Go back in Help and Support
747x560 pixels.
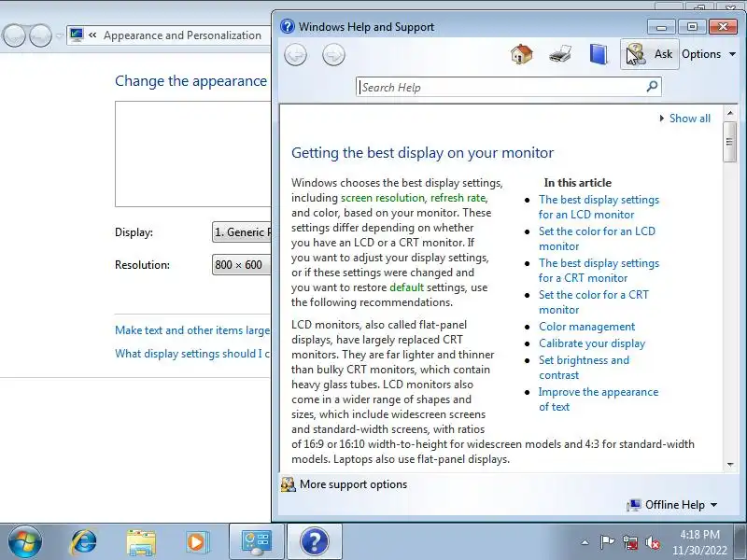pyautogui.click(x=295, y=54)
